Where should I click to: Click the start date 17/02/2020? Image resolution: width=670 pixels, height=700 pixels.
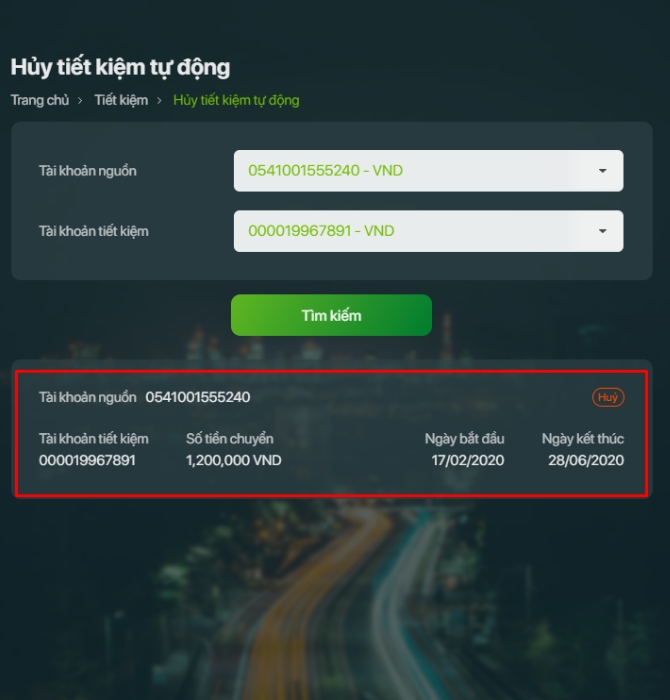click(x=468, y=460)
